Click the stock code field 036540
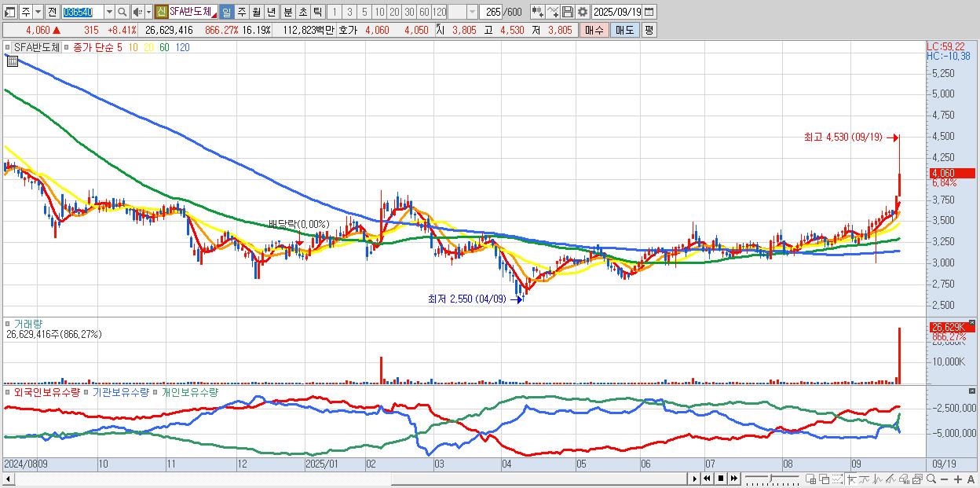This screenshot has height=488, width=980. click(83, 12)
